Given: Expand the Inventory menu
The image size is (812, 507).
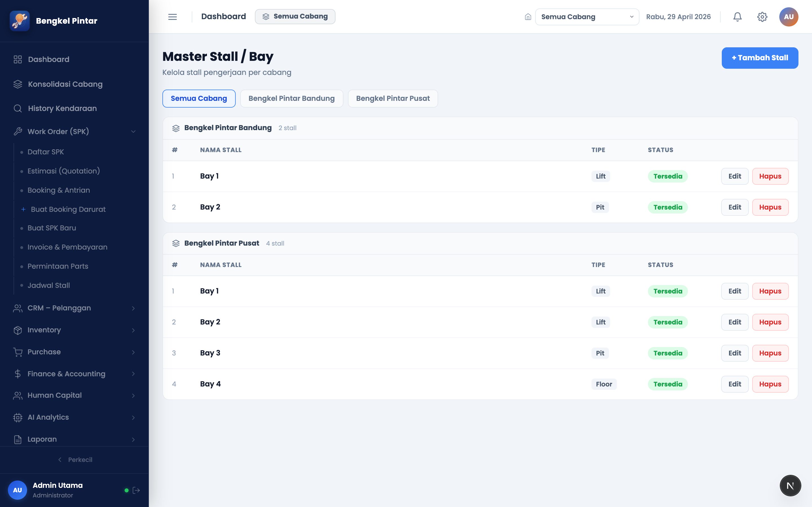Looking at the screenshot, I should coord(74,330).
